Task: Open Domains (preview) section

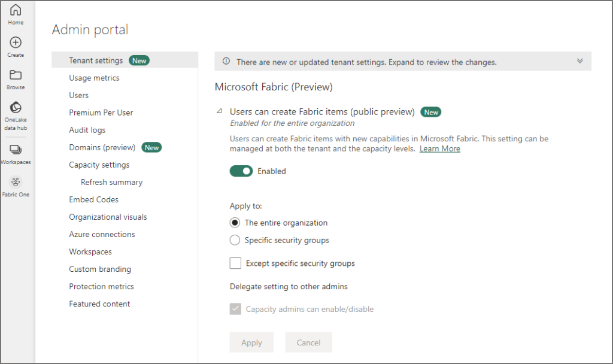Action: (102, 147)
